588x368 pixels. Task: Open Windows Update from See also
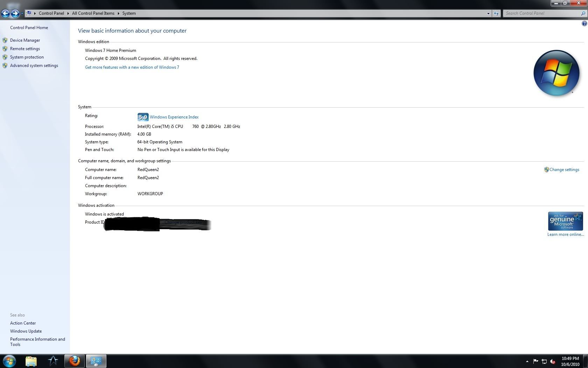pyautogui.click(x=26, y=331)
